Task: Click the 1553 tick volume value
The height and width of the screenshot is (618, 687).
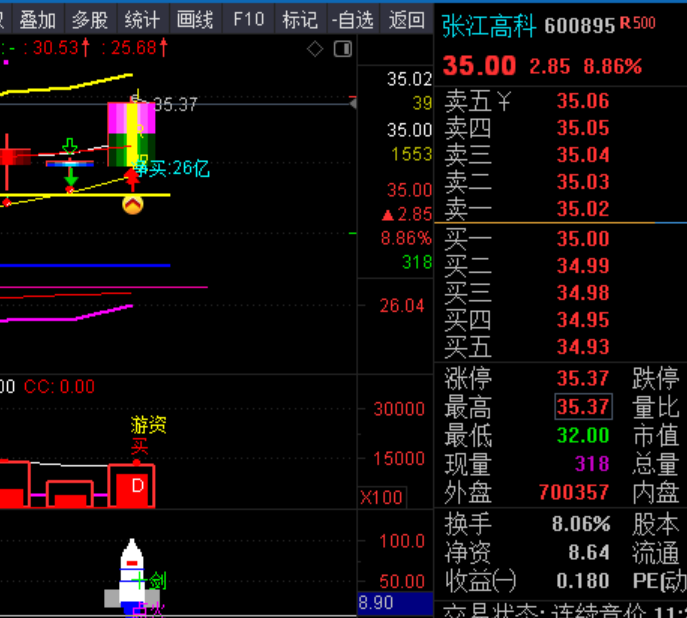Action: point(411,155)
